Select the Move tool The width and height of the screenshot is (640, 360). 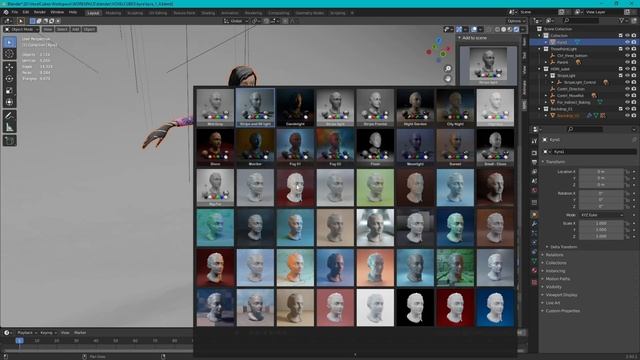click(x=9, y=67)
